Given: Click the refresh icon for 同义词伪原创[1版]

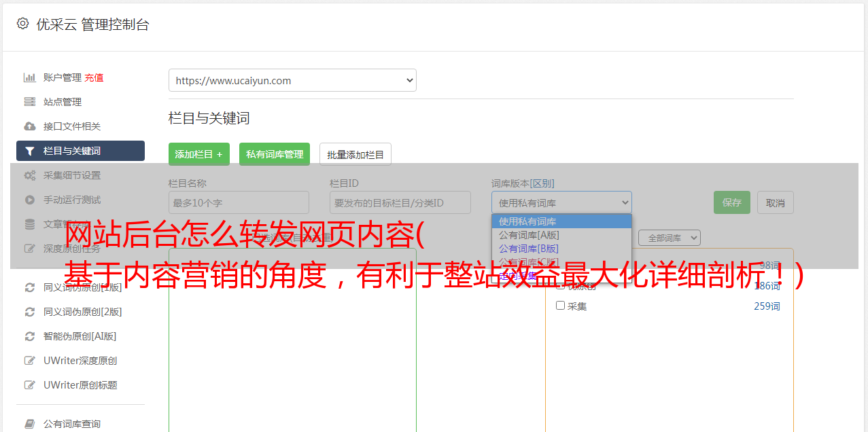Looking at the screenshot, I should click(x=30, y=287).
